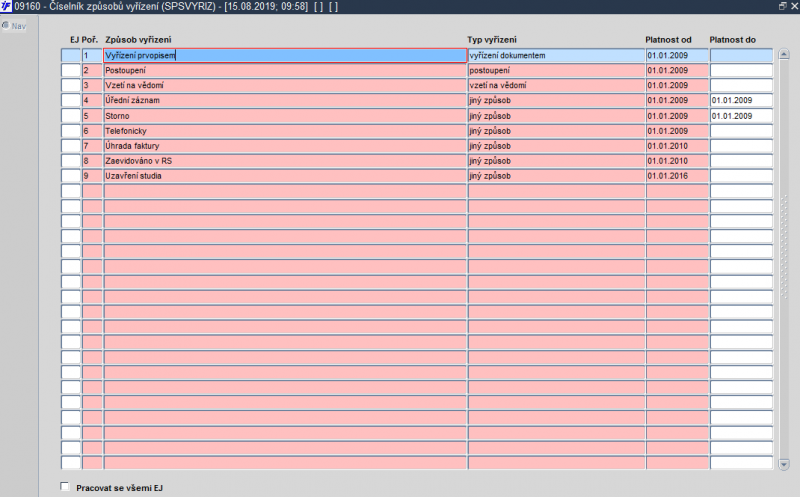The image size is (800, 497).
Task: Enable the 'Pracovat se všemi EJ' checkbox
Action: 65,486
